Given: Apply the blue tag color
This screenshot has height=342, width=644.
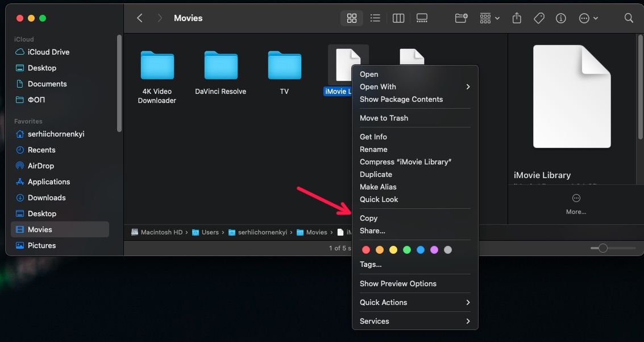Looking at the screenshot, I should coord(421,250).
